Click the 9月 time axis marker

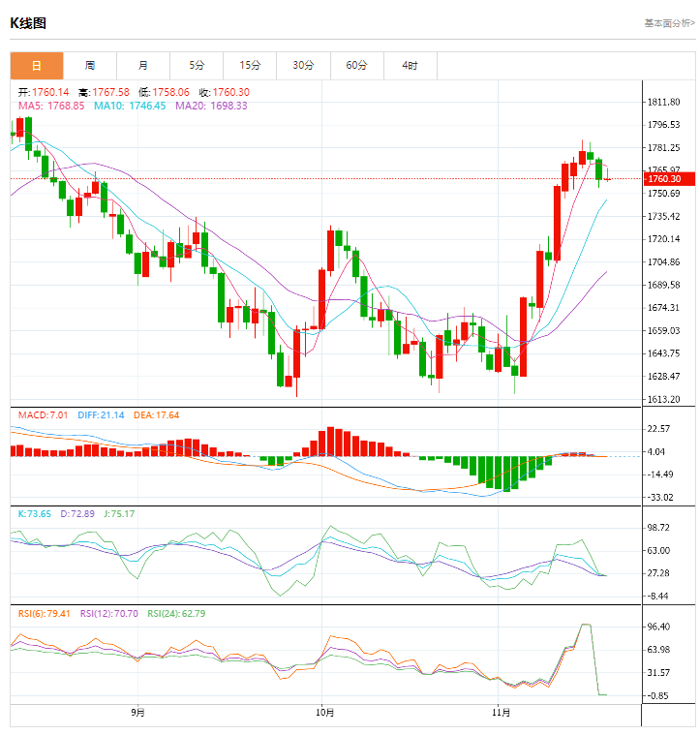[137, 713]
